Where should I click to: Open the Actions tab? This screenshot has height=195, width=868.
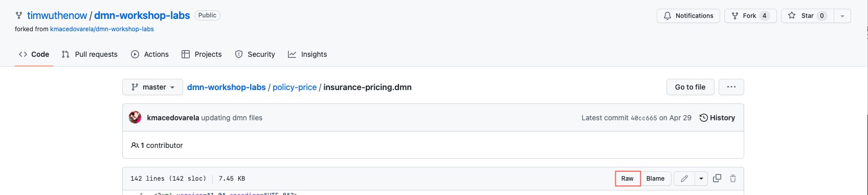click(150, 54)
